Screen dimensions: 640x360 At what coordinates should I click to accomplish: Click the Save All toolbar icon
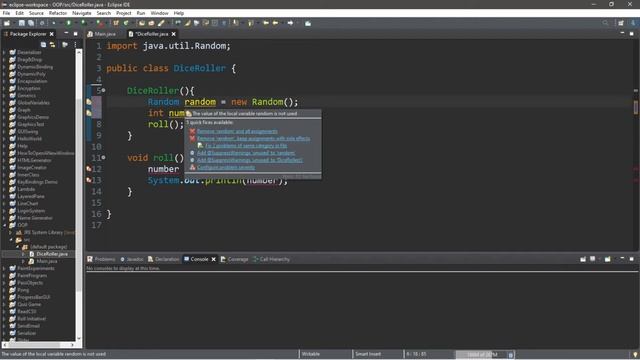31,23
